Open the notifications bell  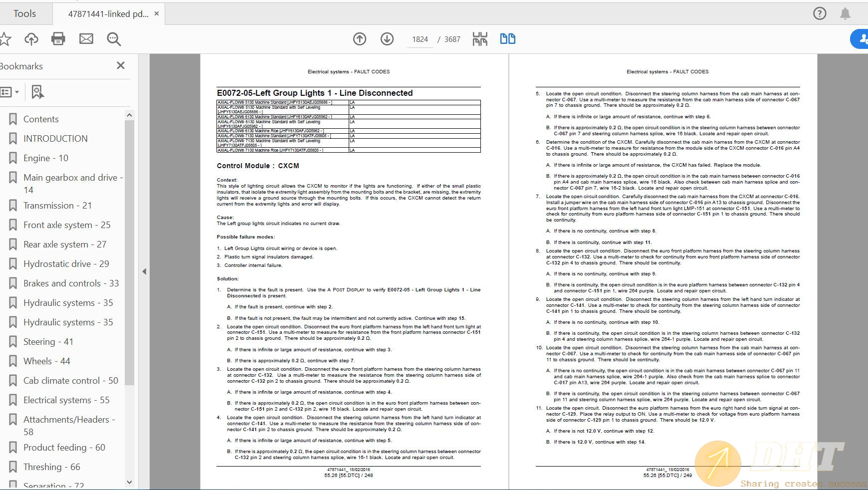click(x=845, y=13)
